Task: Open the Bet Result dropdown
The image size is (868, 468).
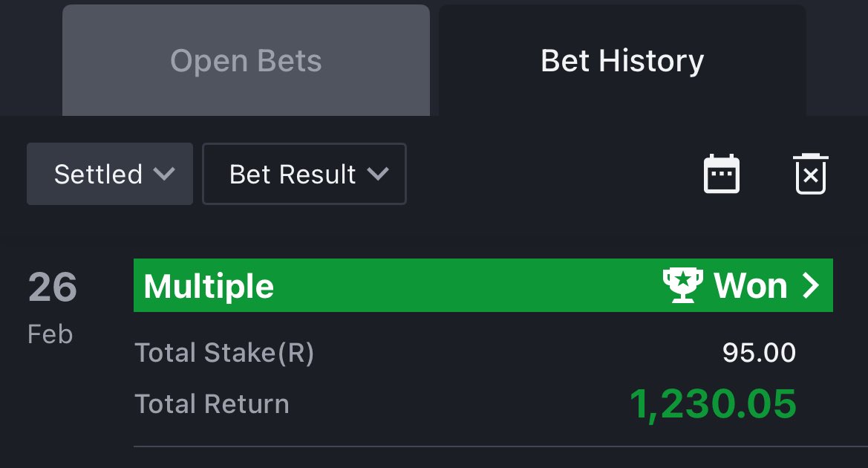Action: pos(304,174)
